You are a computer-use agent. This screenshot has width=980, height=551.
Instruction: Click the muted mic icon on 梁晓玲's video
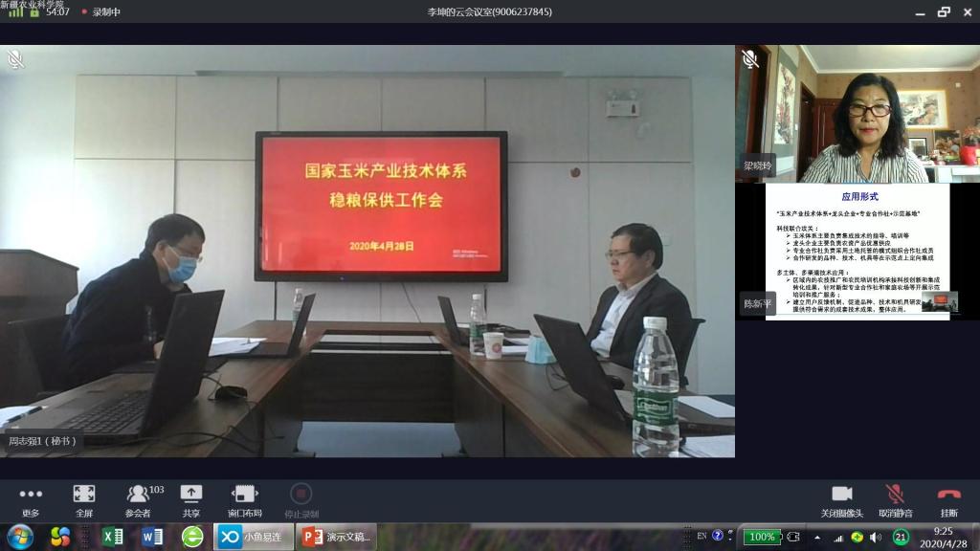(x=750, y=59)
